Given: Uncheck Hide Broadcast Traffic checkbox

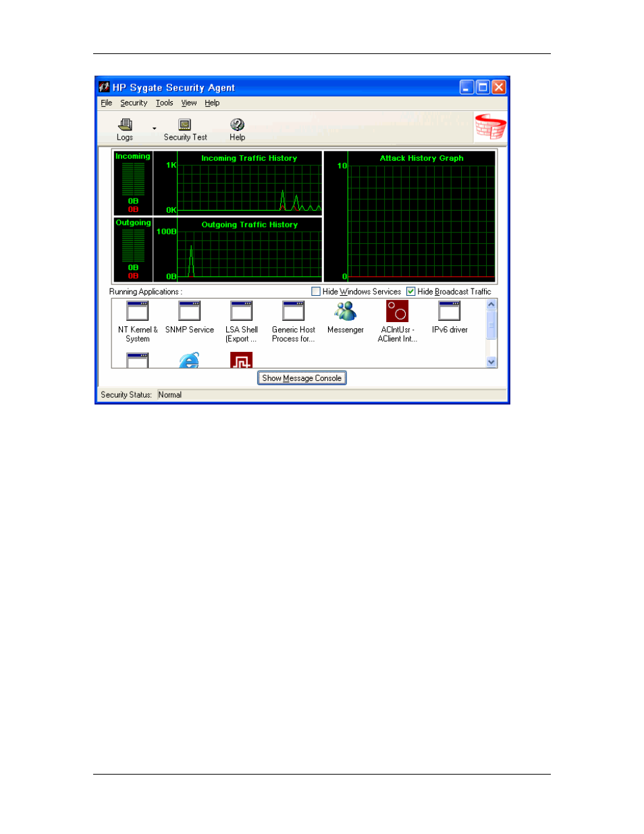Looking at the screenshot, I should point(410,292).
